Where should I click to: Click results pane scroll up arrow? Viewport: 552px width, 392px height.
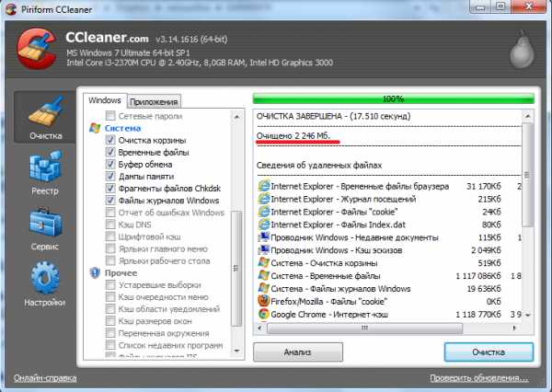click(527, 116)
